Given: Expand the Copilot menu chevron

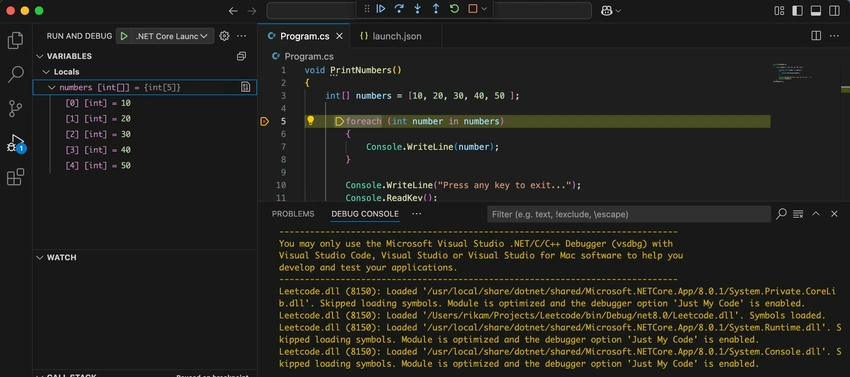Looking at the screenshot, I should click(618, 10).
